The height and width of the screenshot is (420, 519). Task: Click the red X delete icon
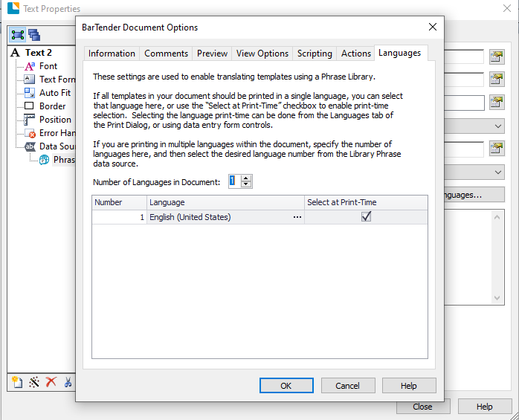(x=51, y=382)
